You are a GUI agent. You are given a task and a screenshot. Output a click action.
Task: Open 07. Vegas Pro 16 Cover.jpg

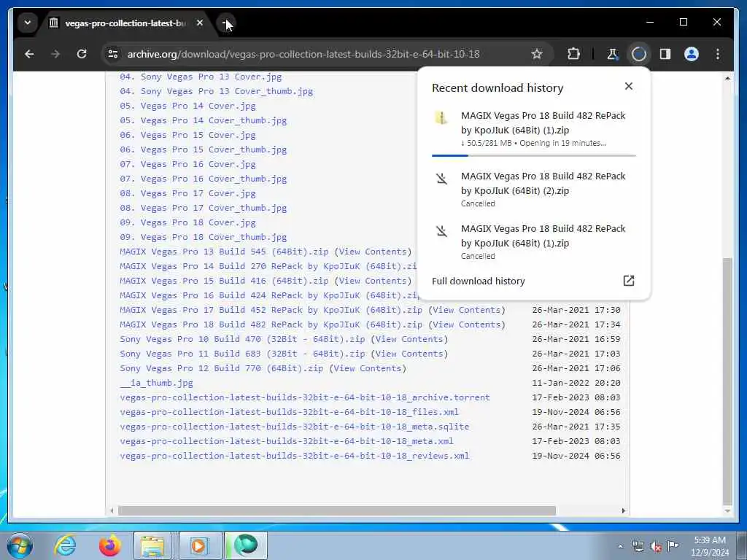click(187, 164)
